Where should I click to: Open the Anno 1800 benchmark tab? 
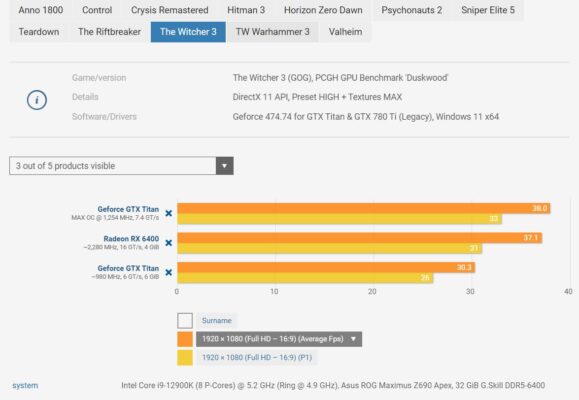(41, 10)
